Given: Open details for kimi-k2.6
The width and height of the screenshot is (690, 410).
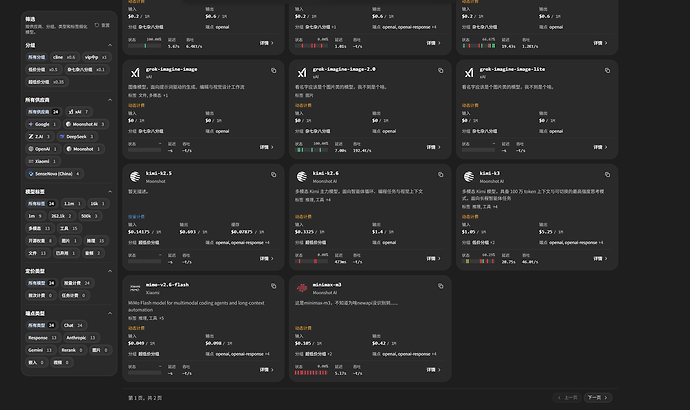Looking at the screenshot, I should point(433,259).
